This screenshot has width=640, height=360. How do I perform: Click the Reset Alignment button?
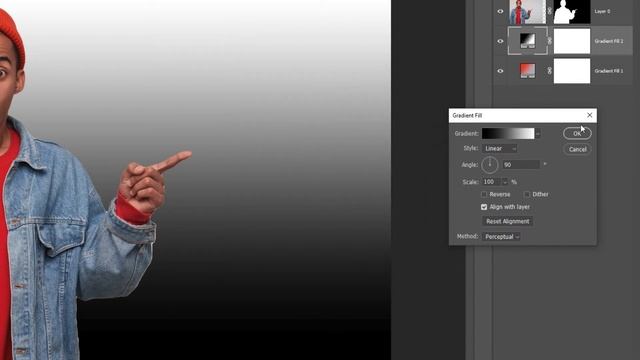[507, 221]
